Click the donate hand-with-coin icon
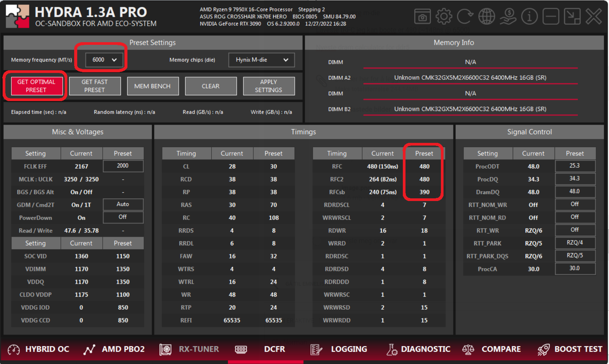The image size is (609, 364). [x=508, y=17]
